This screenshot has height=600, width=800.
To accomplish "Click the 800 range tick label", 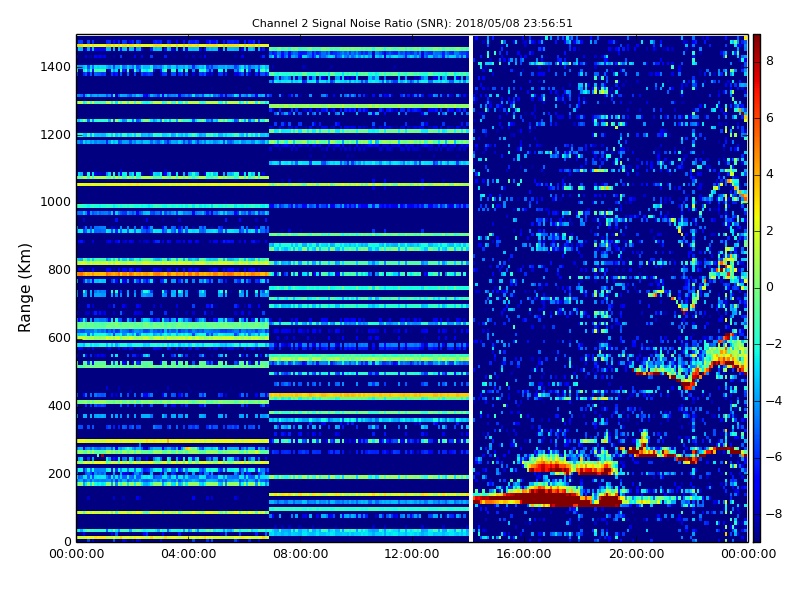I will [59, 270].
